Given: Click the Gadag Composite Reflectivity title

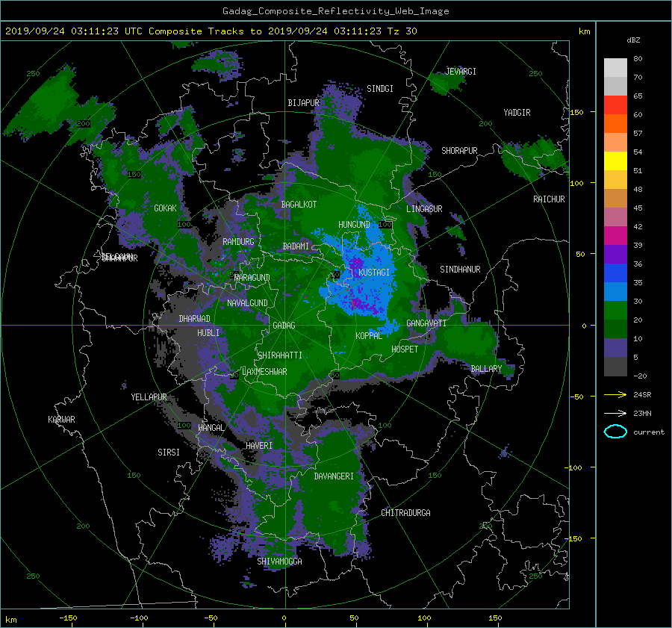Looking at the screenshot, I should 335,11.
